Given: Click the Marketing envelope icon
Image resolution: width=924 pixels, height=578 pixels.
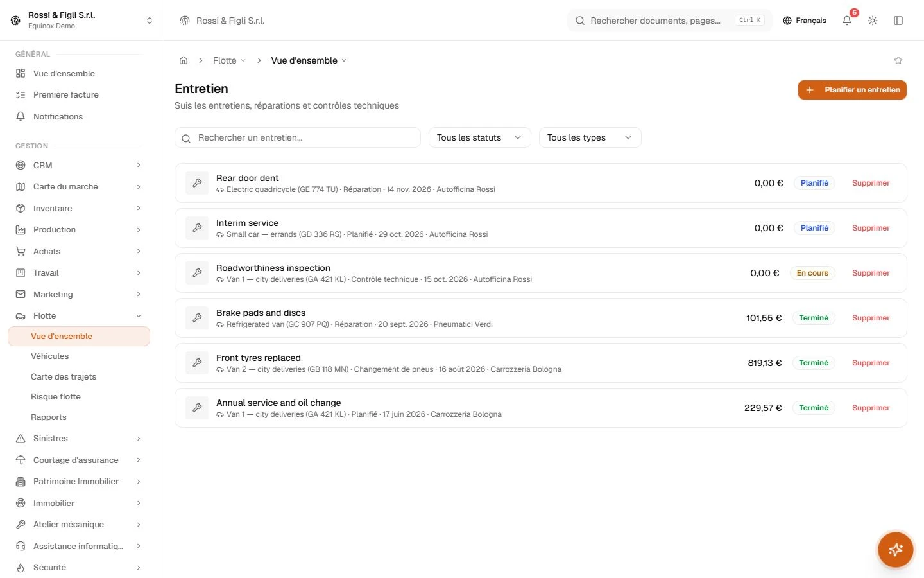Looking at the screenshot, I should [x=21, y=294].
